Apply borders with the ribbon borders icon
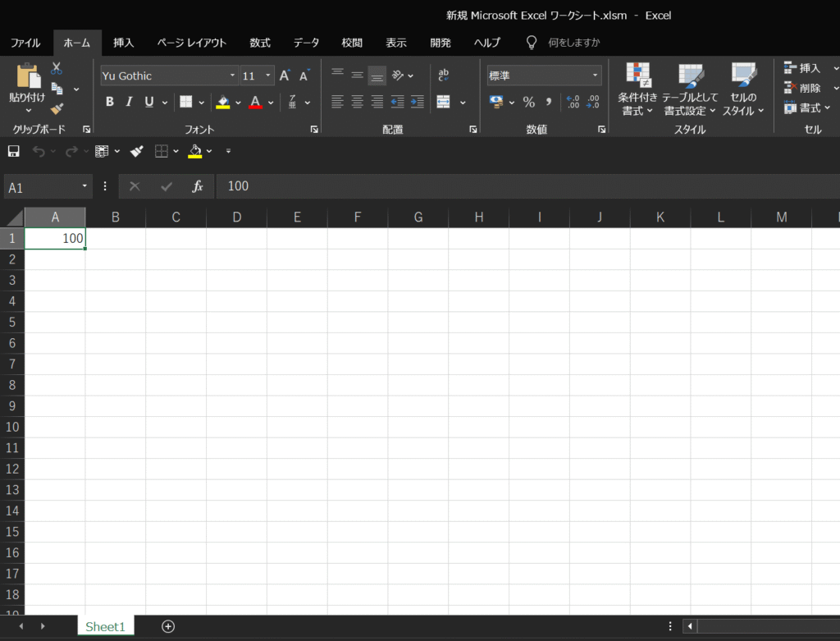The image size is (840, 641). [x=186, y=102]
